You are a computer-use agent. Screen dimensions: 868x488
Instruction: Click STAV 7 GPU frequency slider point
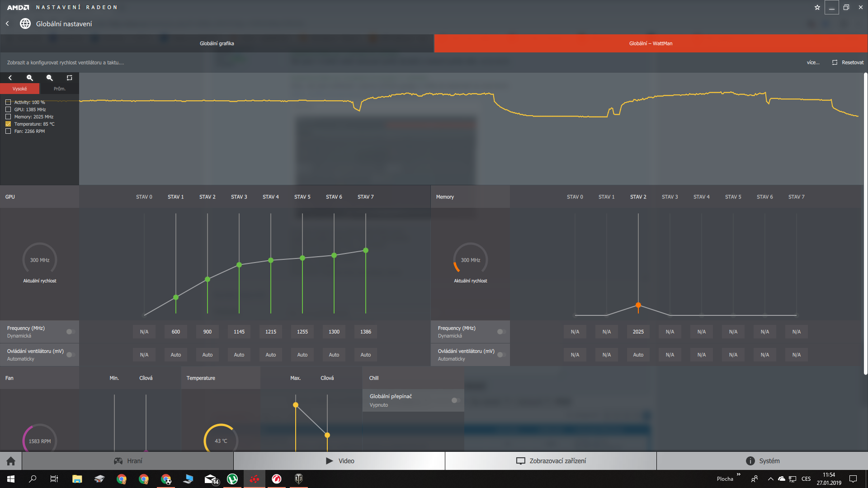pyautogui.click(x=366, y=250)
